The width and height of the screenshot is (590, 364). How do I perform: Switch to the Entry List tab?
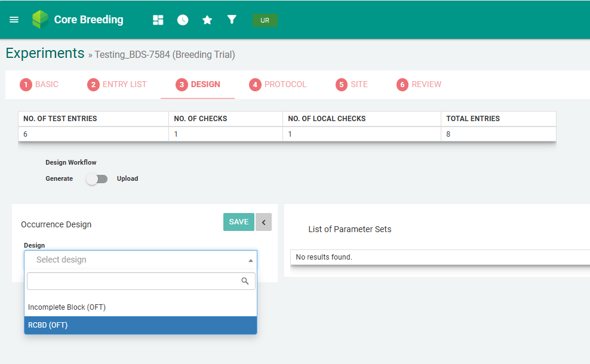[117, 85]
